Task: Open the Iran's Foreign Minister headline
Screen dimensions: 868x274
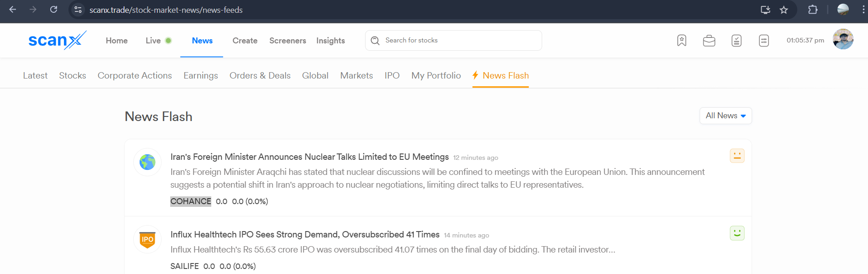Action: pyautogui.click(x=309, y=157)
